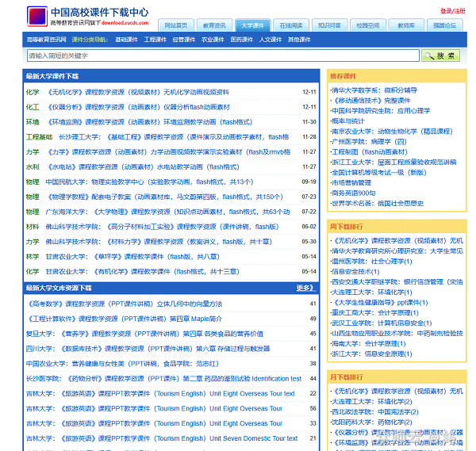Viewport: 476px width, 451px height.
Task: Open the 知识问答 tab
Action: click(329, 25)
